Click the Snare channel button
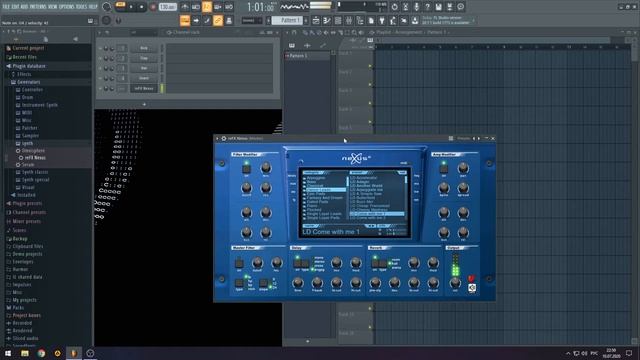Image resolution: width=640 pixels, height=360 pixels. point(144,78)
